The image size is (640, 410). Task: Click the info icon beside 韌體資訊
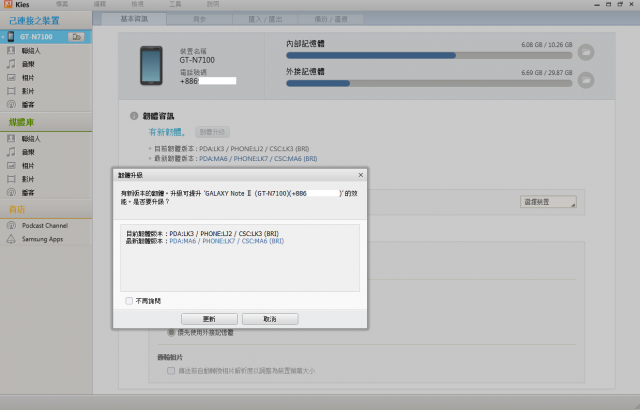click(134, 116)
